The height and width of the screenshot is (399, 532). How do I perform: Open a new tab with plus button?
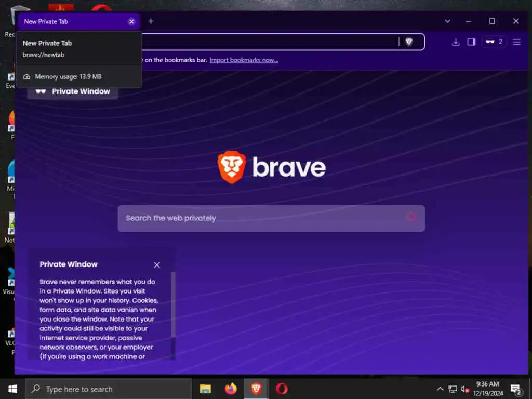151,21
